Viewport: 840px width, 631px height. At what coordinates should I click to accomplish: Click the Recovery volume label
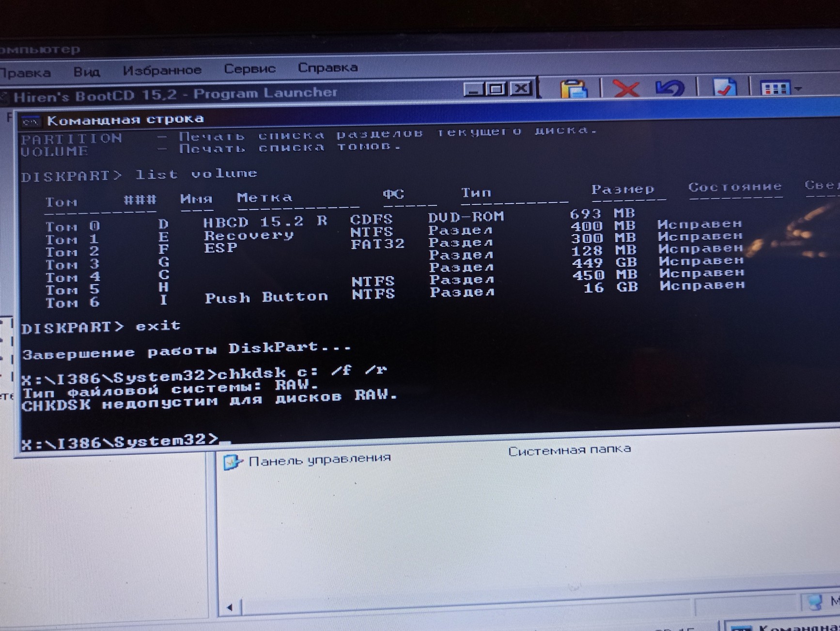(249, 235)
